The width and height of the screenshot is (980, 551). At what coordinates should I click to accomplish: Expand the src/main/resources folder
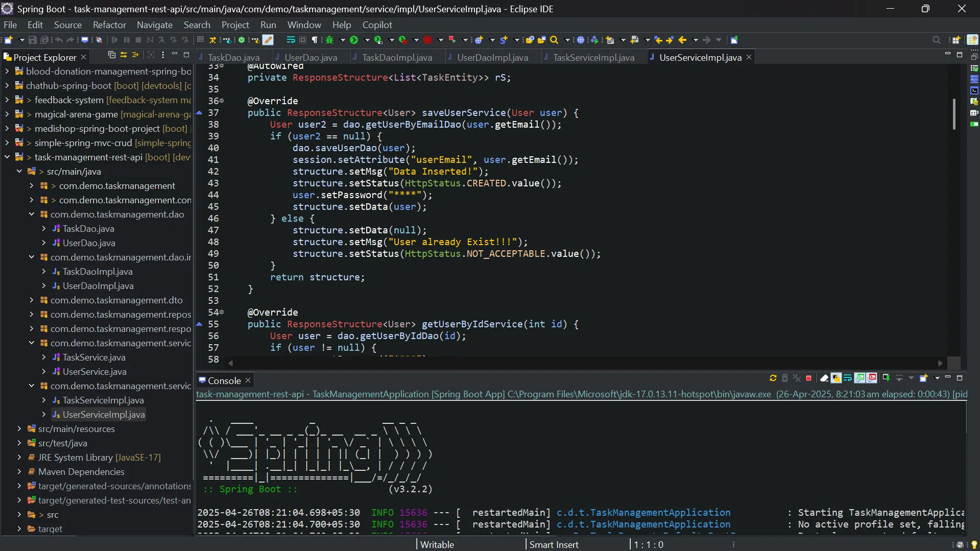(19, 429)
